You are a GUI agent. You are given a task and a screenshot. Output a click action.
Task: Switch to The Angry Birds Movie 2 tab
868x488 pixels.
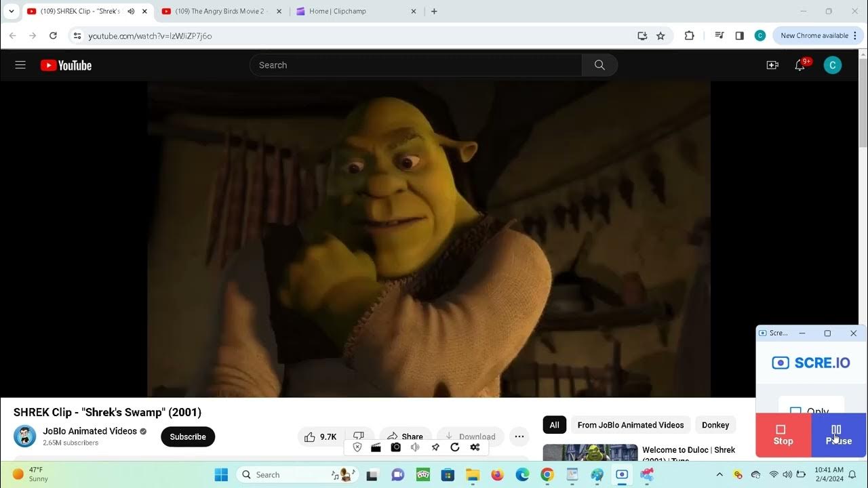pyautogui.click(x=222, y=12)
